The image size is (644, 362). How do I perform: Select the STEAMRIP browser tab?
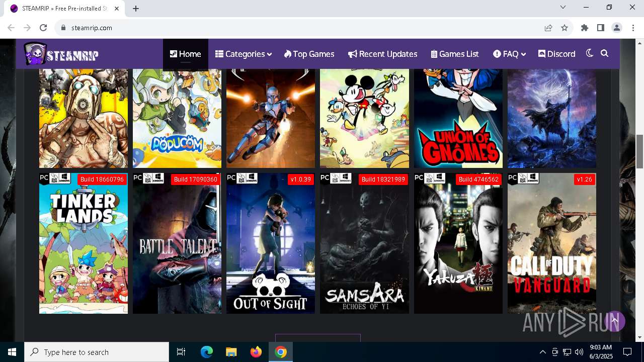click(x=64, y=9)
